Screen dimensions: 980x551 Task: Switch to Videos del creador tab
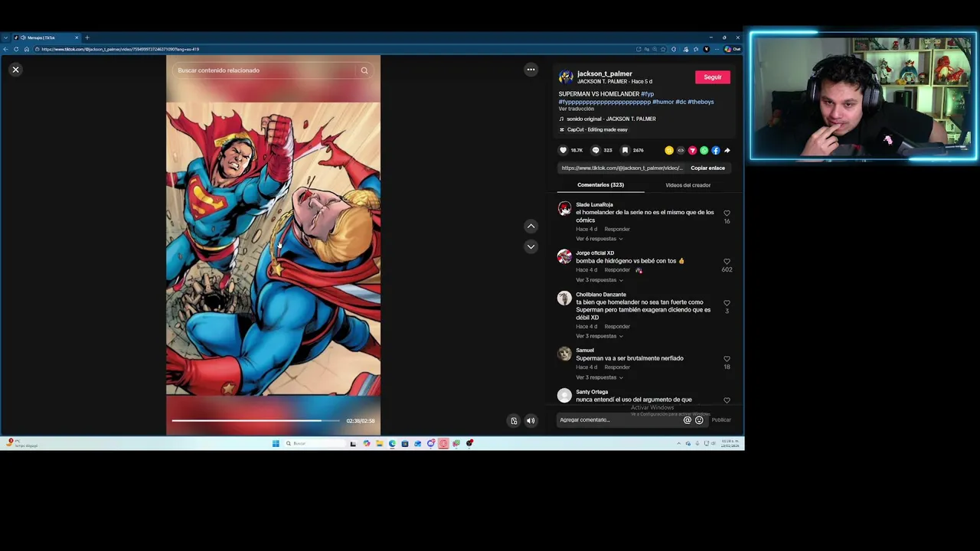(x=688, y=185)
